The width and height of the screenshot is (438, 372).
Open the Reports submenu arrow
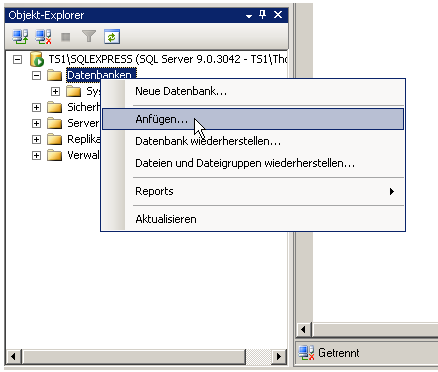point(392,191)
